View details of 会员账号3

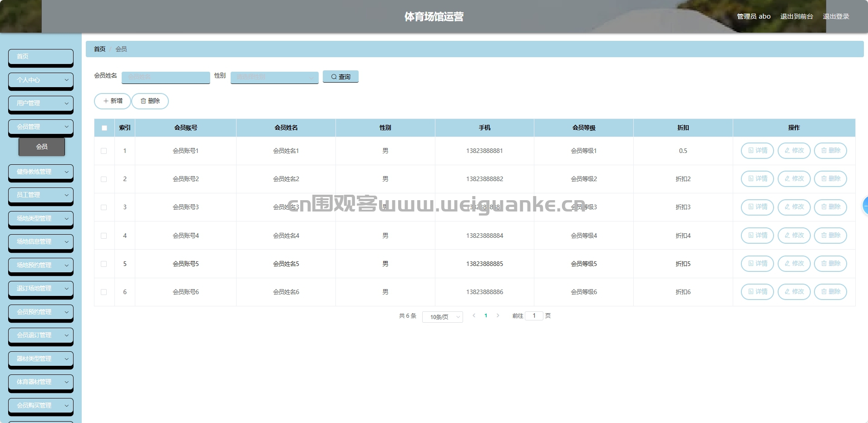(757, 207)
